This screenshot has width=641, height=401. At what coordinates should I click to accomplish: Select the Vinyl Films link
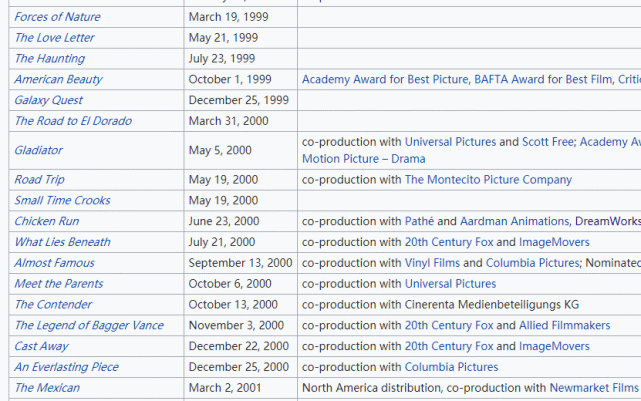click(432, 263)
